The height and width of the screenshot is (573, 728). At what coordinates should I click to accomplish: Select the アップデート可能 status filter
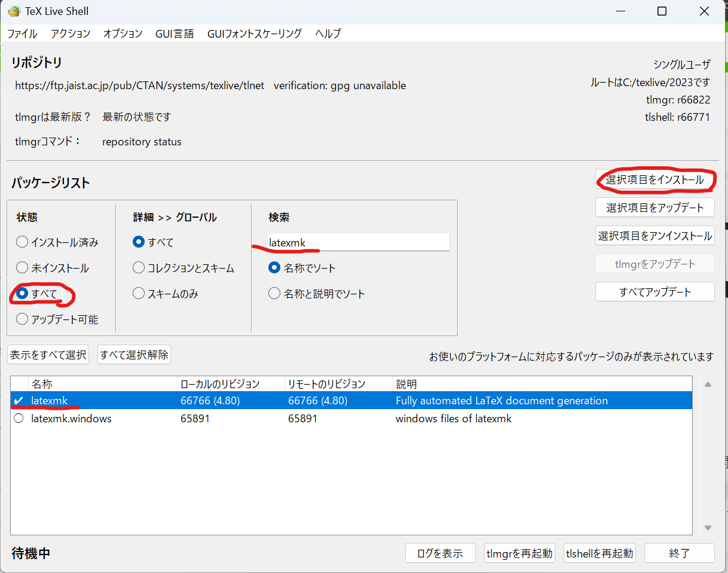tap(22, 319)
